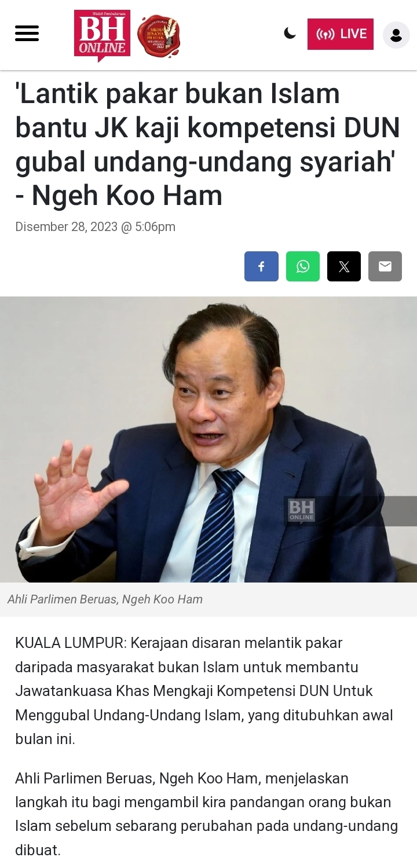The width and height of the screenshot is (417, 868).
Task: Tap 'Ngeh Koo Ham' in the headline
Action: [127, 196]
